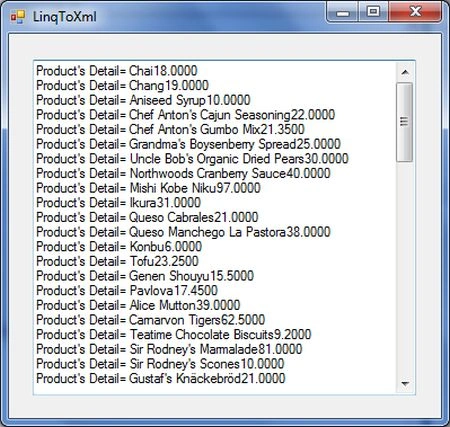Select 'Mishi Kobe Niku97.0000' row
The image size is (450, 427).
pos(215,188)
